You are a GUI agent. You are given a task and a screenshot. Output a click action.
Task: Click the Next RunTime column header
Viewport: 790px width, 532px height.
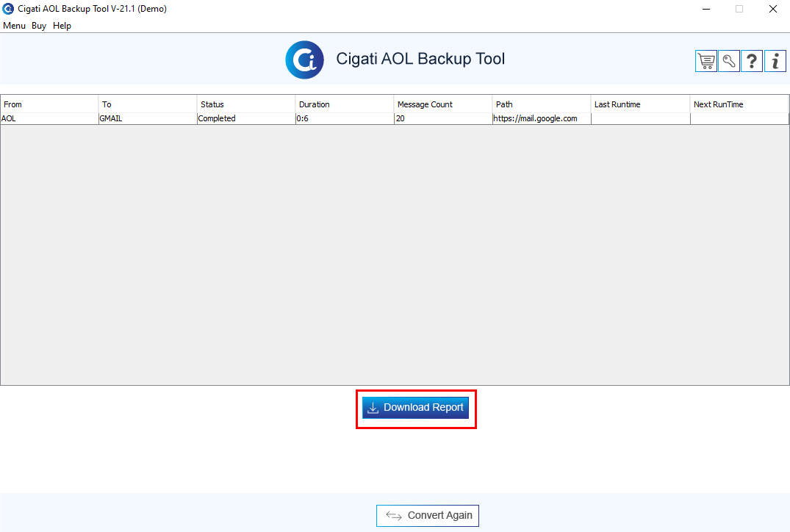point(739,104)
